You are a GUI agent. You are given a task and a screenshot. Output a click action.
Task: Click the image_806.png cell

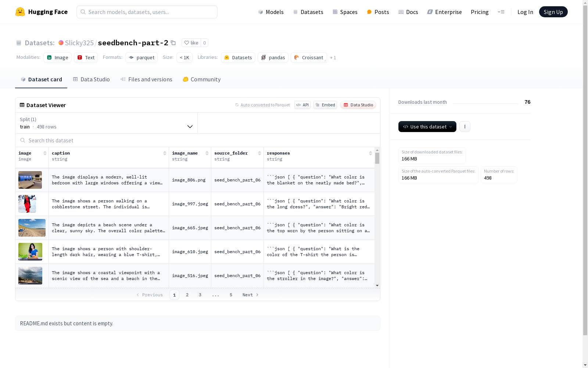coord(190,180)
